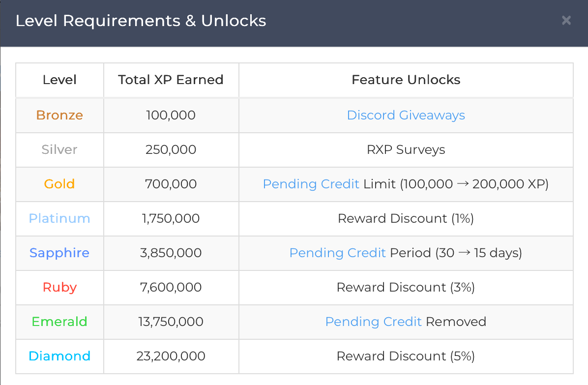This screenshot has width=588, height=385.
Task: Open Pending Credit link in Sapphire row
Action: (x=337, y=253)
